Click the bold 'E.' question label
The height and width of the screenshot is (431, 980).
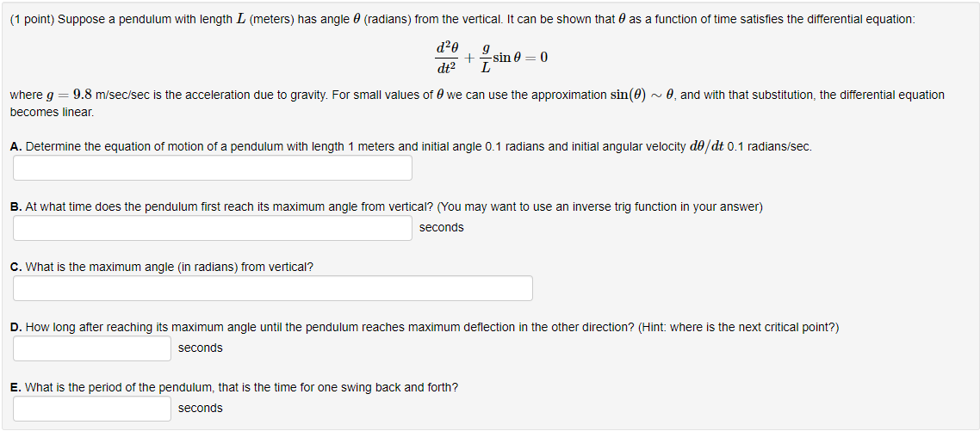17,387
